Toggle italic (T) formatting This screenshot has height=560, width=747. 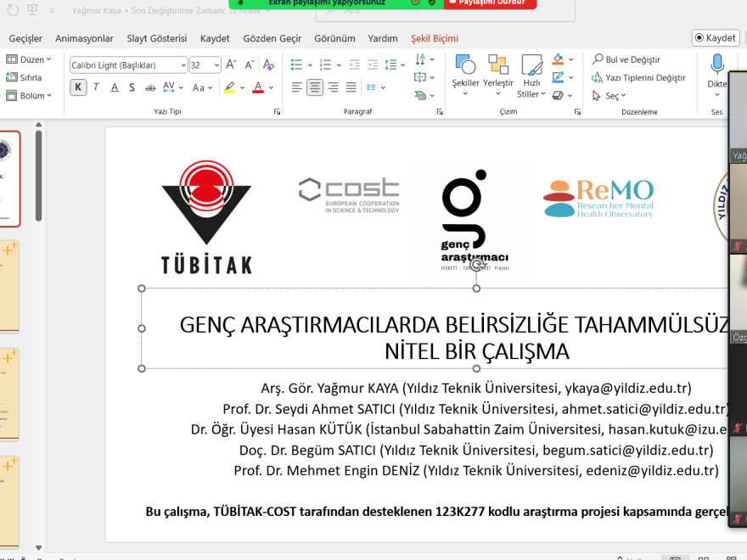pyautogui.click(x=96, y=87)
